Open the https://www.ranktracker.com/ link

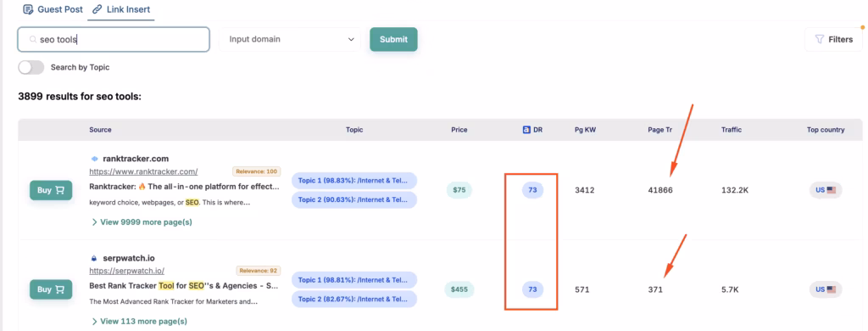(143, 171)
